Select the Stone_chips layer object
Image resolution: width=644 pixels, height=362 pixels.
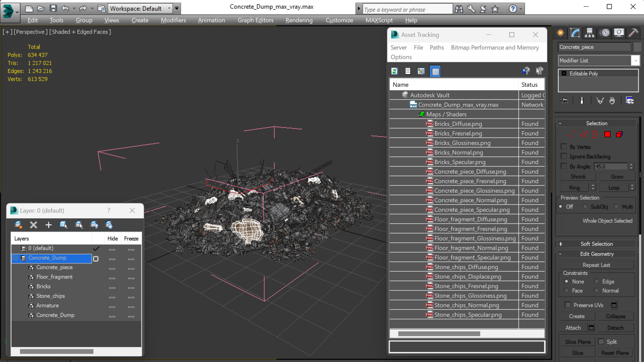click(51, 296)
